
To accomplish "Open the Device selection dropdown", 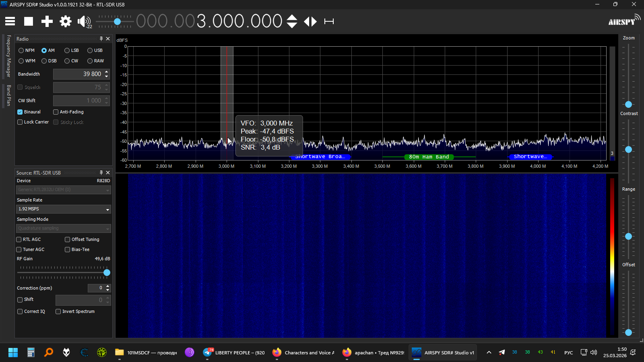I will [x=64, y=190].
